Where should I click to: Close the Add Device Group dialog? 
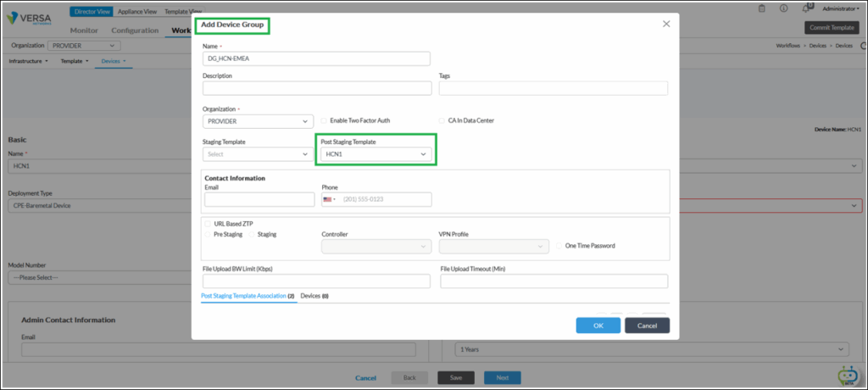click(665, 25)
